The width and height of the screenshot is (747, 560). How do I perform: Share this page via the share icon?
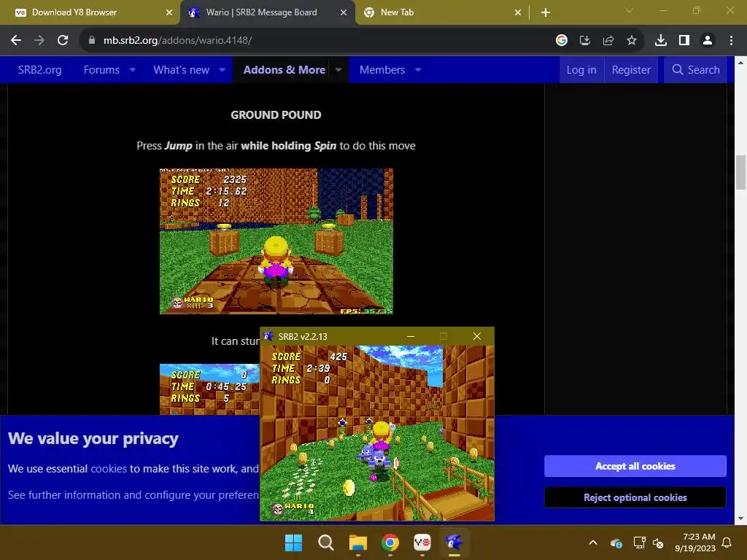[608, 41]
